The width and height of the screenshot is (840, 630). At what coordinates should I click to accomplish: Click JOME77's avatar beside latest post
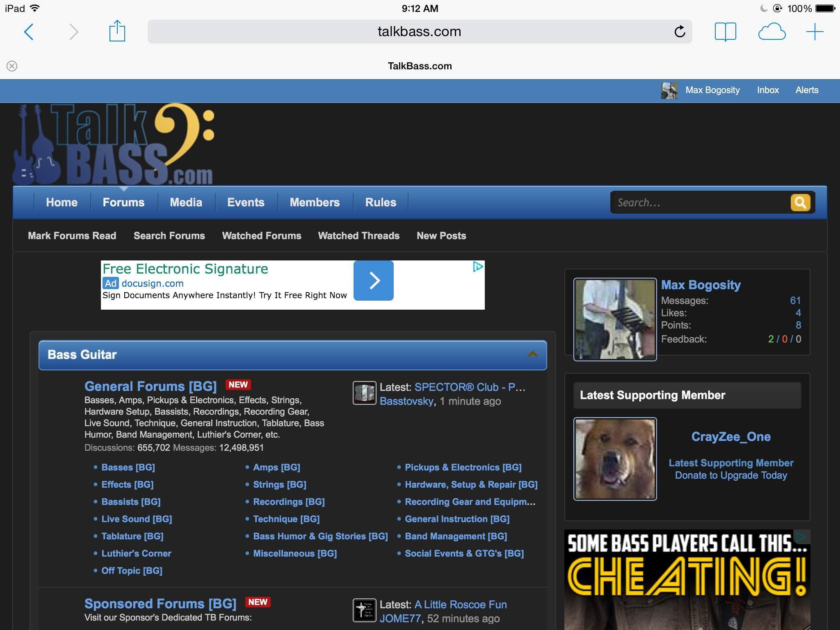[364, 610]
